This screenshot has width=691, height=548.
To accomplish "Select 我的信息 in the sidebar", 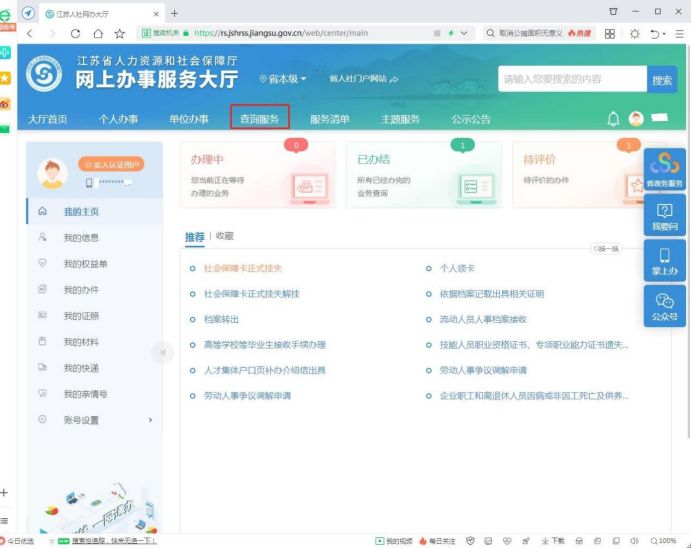I will [95, 237].
